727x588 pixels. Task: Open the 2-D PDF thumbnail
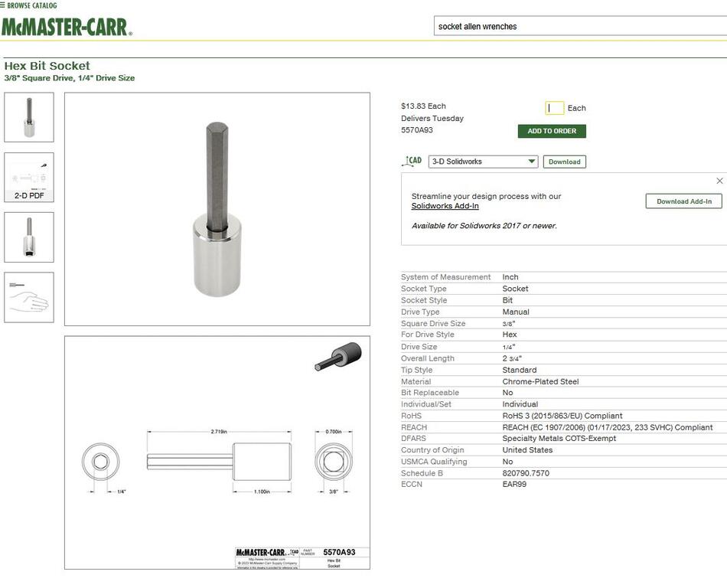click(x=29, y=177)
